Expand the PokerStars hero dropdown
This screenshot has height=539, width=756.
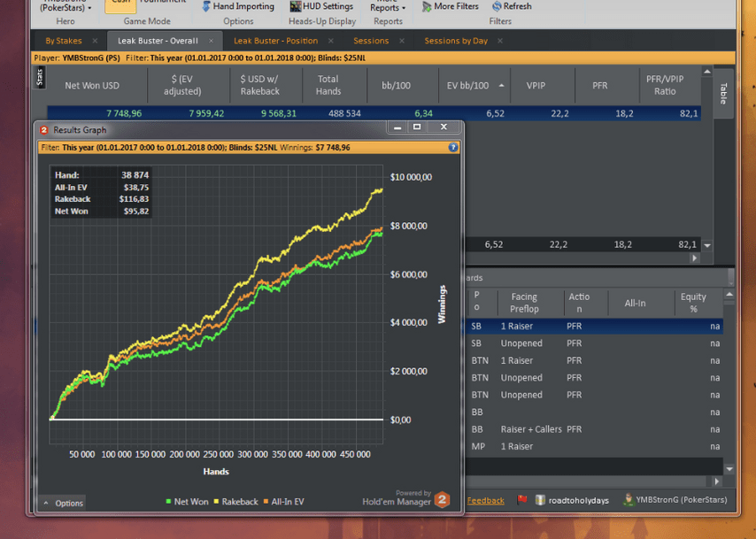tap(66, 6)
